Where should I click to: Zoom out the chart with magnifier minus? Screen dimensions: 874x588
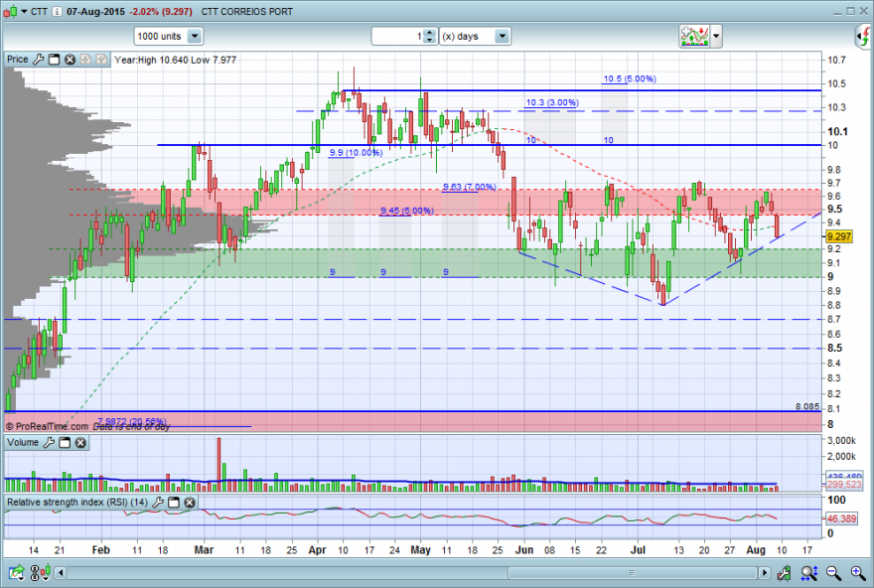(x=833, y=572)
